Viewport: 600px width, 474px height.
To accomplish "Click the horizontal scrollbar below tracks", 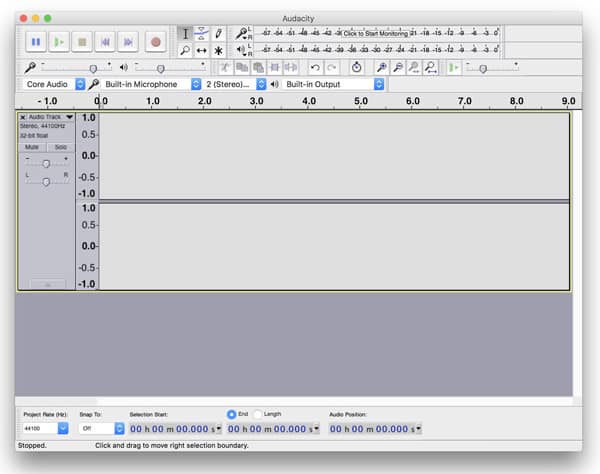I will pos(294,401).
